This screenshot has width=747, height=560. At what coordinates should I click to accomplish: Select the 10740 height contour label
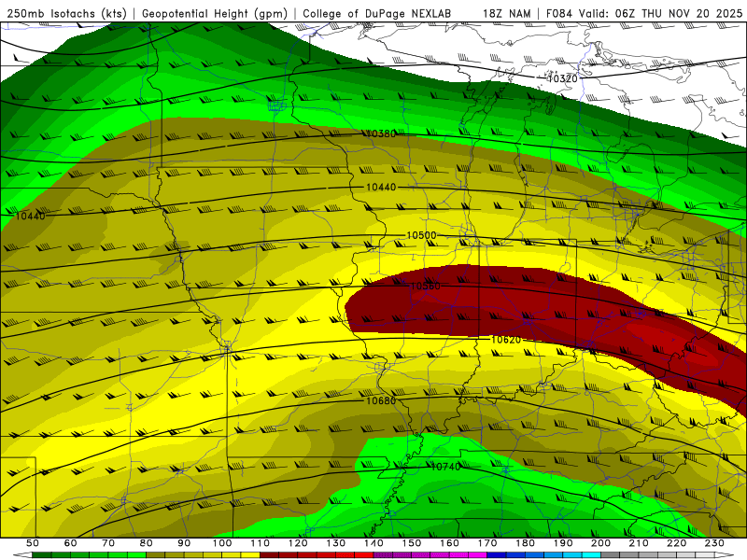(x=445, y=467)
